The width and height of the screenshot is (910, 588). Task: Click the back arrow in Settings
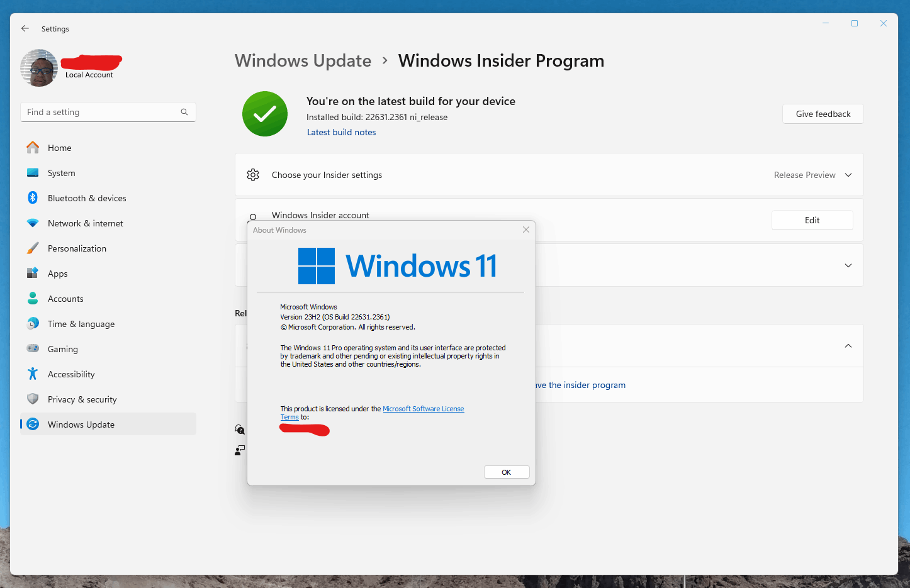25,28
